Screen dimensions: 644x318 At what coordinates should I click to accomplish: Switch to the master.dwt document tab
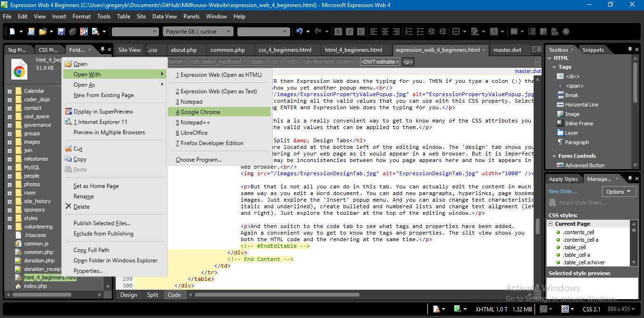click(507, 49)
